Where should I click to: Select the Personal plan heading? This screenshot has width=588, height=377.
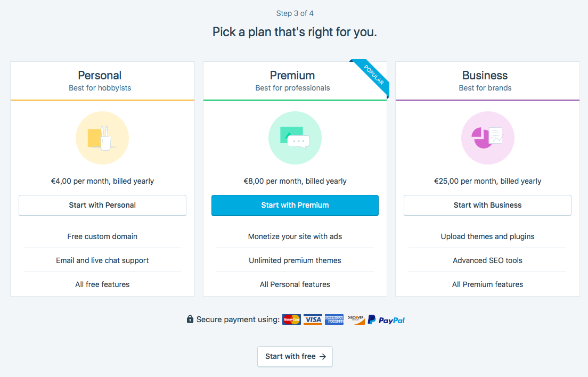100,75
